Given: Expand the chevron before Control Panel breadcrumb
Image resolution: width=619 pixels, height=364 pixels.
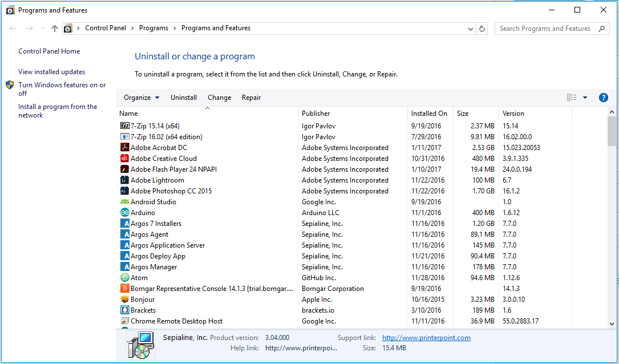Looking at the screenshot, I should (78, 28).
